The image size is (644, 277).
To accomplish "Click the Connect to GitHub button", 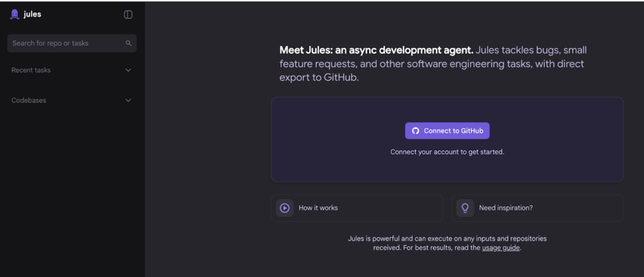I will point(447,131).
